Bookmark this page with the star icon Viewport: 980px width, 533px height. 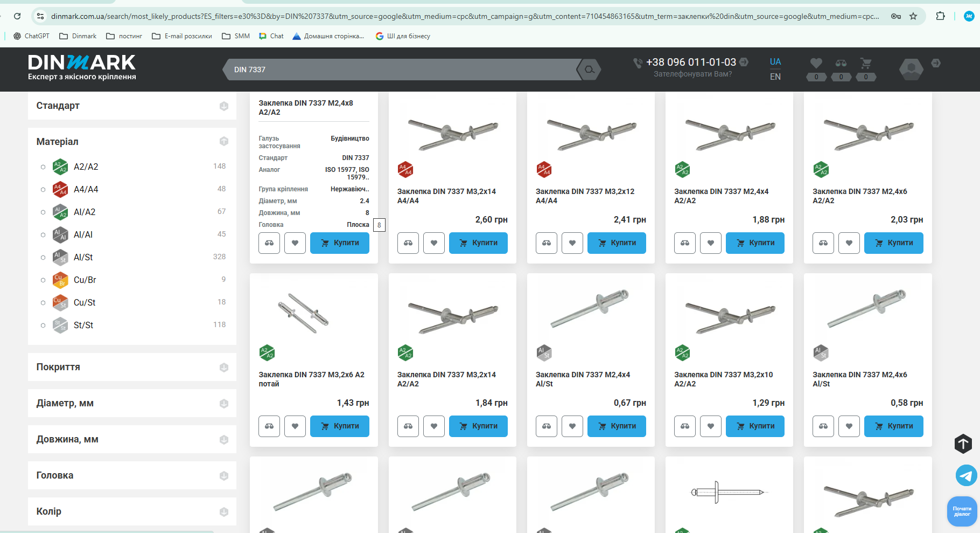pos(913,16)
